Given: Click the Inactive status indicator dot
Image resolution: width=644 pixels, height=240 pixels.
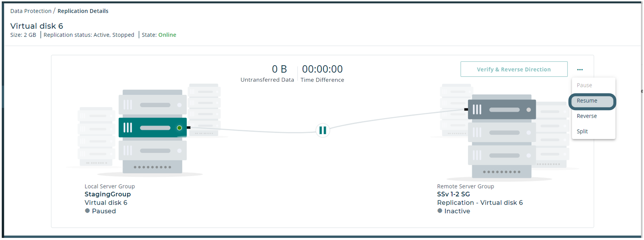Looking at the screenshot, I should pyautogui.click(x=440, y=211).
